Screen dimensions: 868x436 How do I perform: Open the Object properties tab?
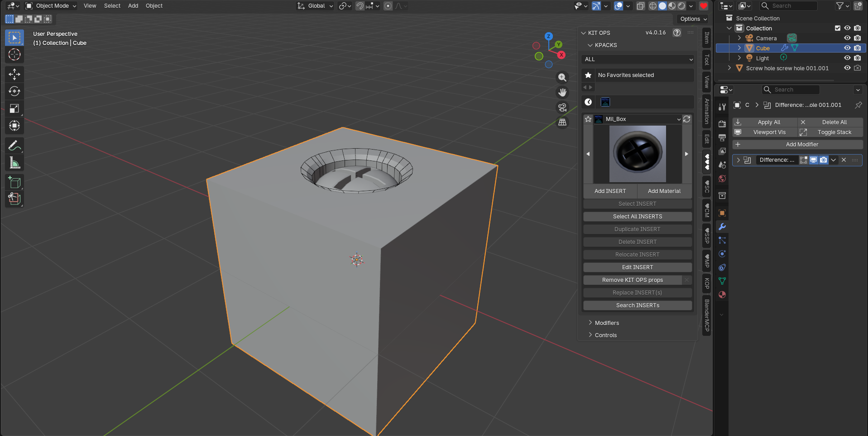[x=722, y=213]
